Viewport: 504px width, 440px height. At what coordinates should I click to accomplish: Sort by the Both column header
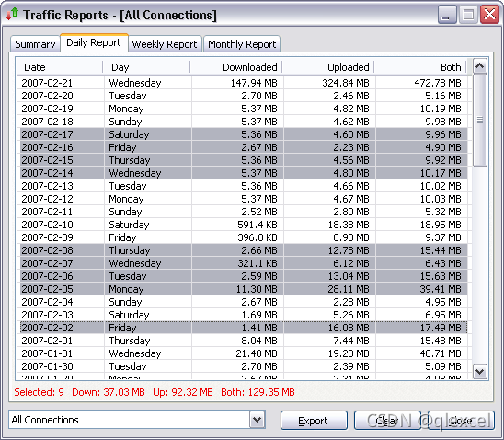click(420, 67)
